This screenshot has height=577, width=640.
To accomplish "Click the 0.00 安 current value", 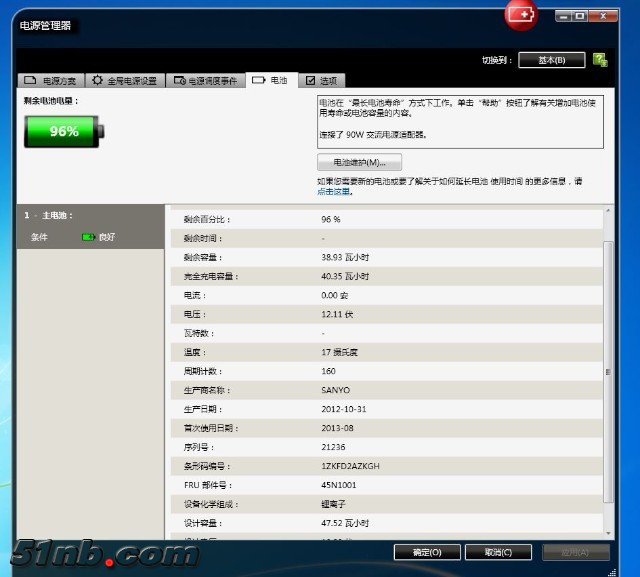I will tap(334, 295).
